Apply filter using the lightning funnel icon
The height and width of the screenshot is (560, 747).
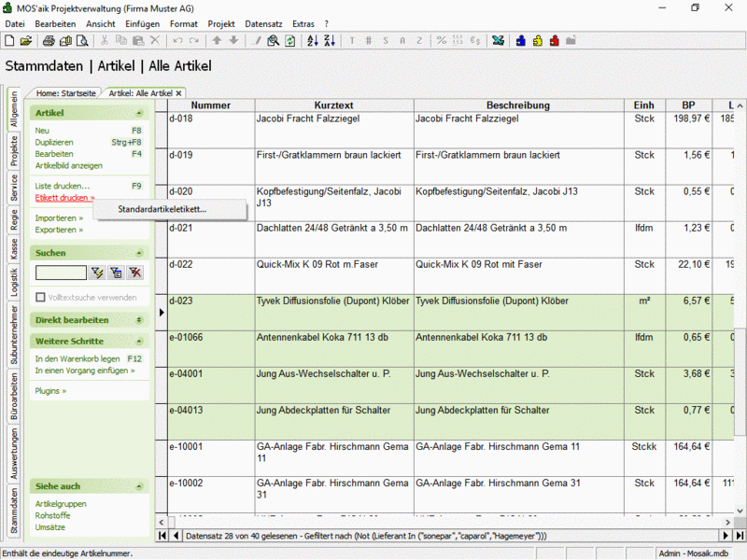(x=98, y=273)
